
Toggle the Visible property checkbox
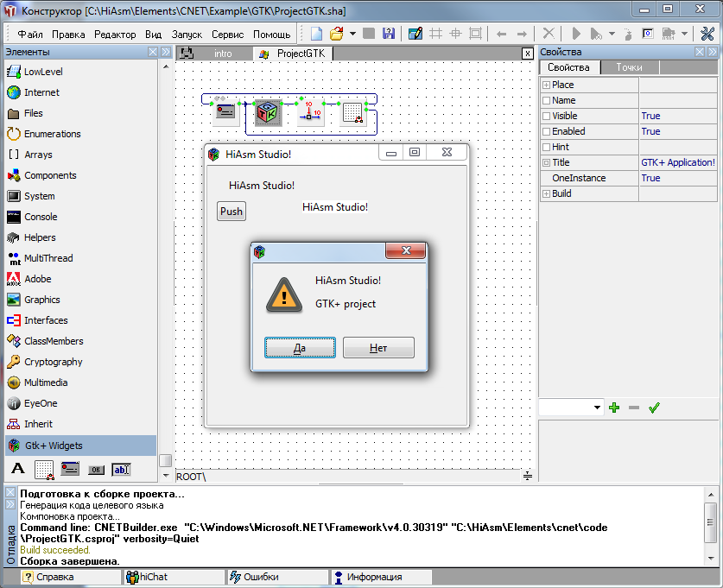(x=546, y=116)
